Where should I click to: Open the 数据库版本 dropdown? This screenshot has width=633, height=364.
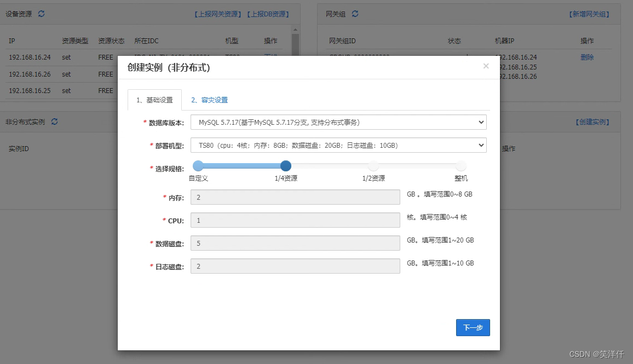click(338, 122)
